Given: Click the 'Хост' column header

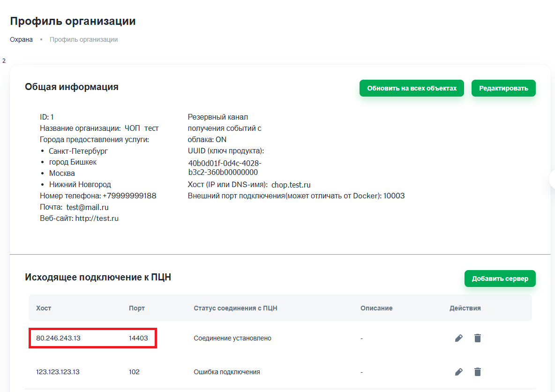Looking at the screenshot, I should 44,308.
